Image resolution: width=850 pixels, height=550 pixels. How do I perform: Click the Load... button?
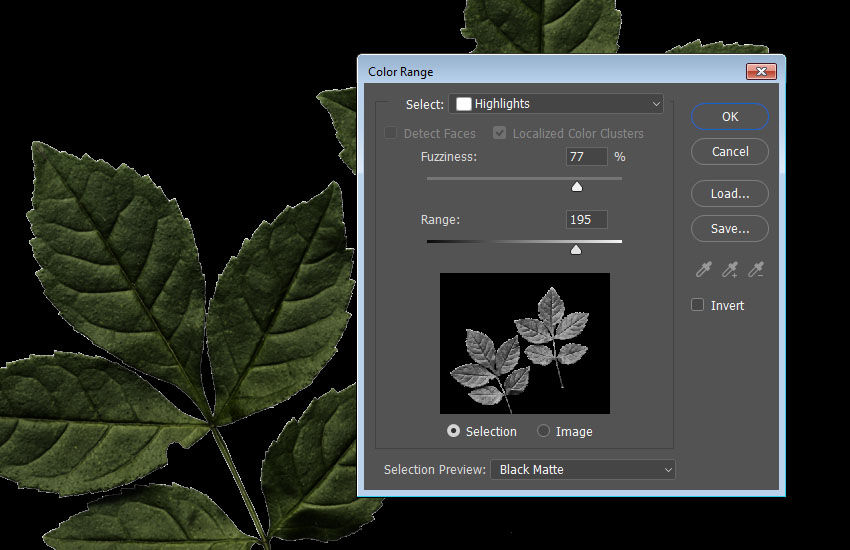(x=730, y=193)
